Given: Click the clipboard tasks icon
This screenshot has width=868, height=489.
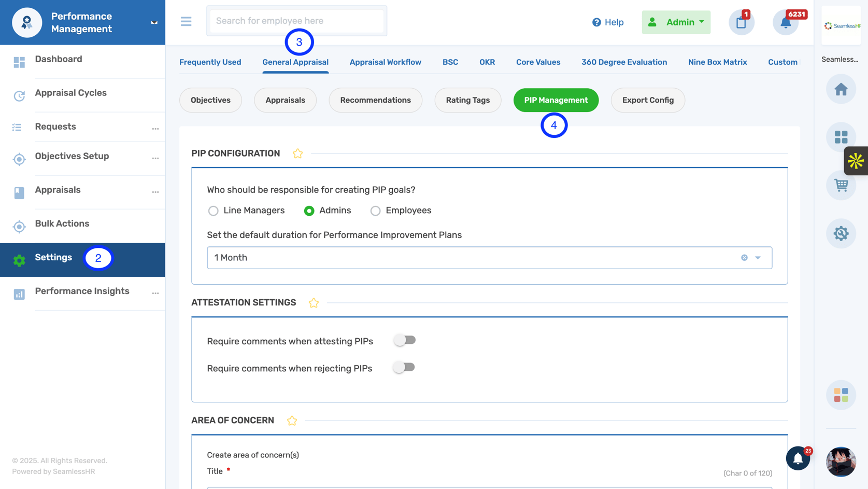Looking at the screenshot, I should coord(741,22).
